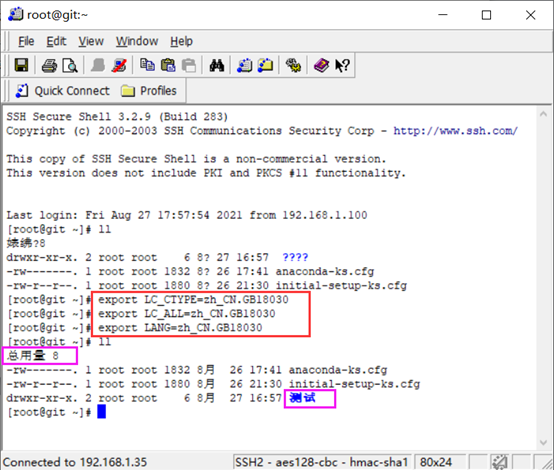This screenshot has width=554, height=470.
Task: Close the root@git window
Action: [x=530, y=15]
